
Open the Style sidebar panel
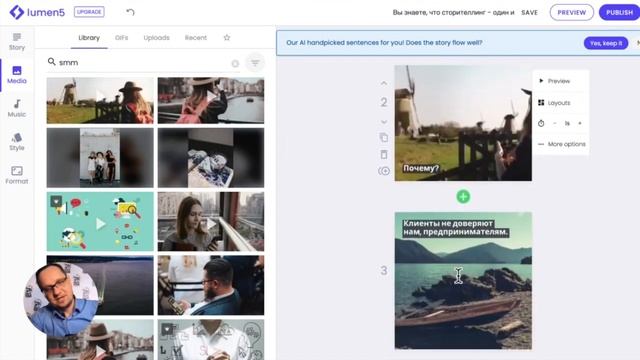(17, 142)
